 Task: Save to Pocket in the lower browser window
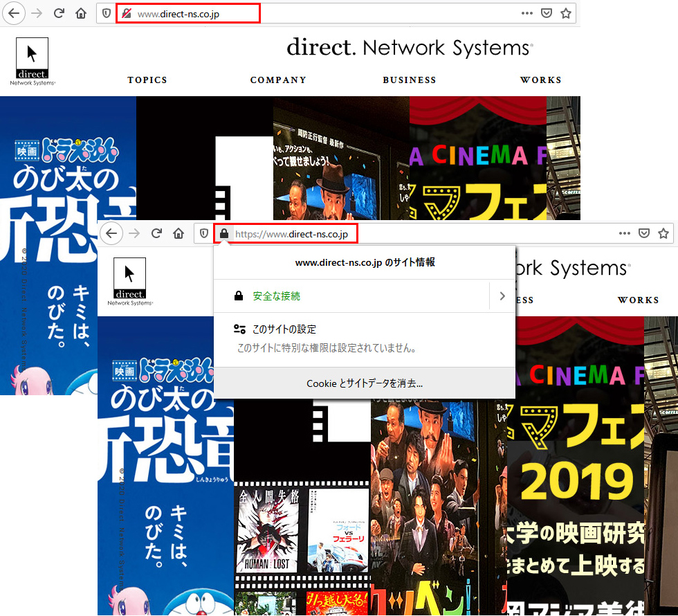click(644, 234)
